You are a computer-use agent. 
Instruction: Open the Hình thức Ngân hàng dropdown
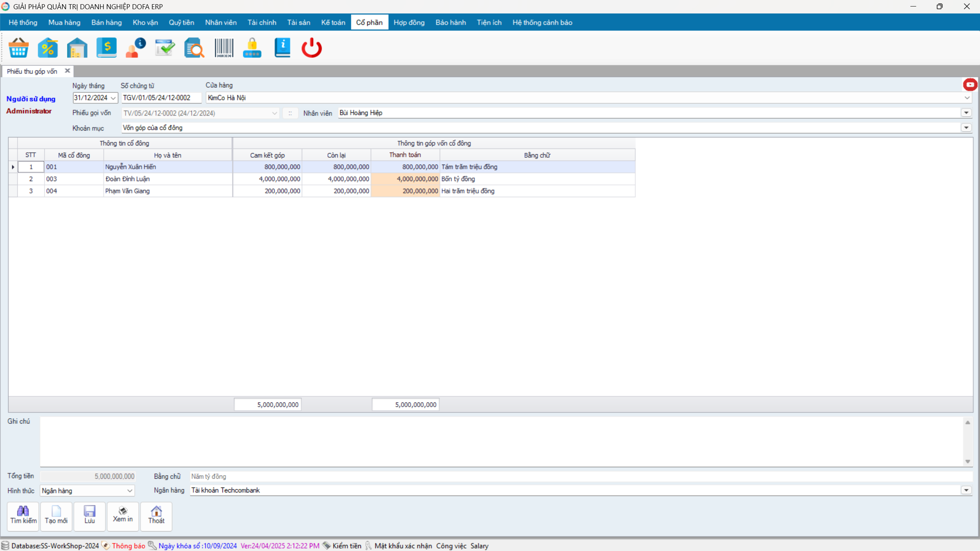[129, 491]
